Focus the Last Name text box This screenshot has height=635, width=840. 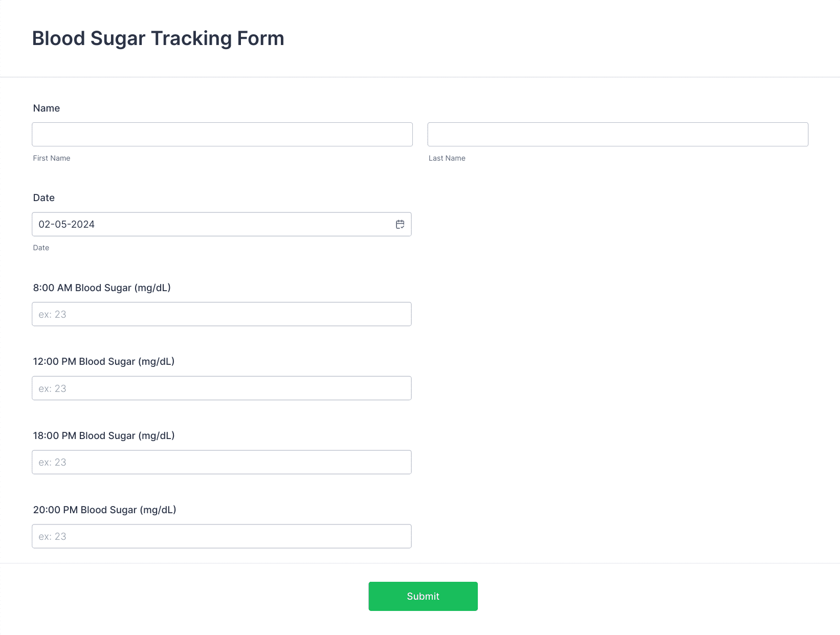[618, 134]
